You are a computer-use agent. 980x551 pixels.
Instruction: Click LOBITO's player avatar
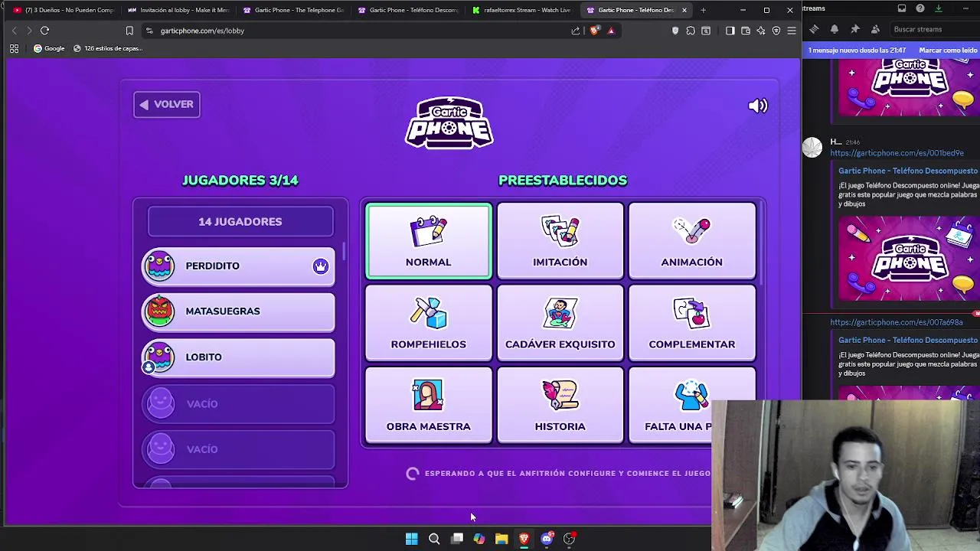point(159,357)
